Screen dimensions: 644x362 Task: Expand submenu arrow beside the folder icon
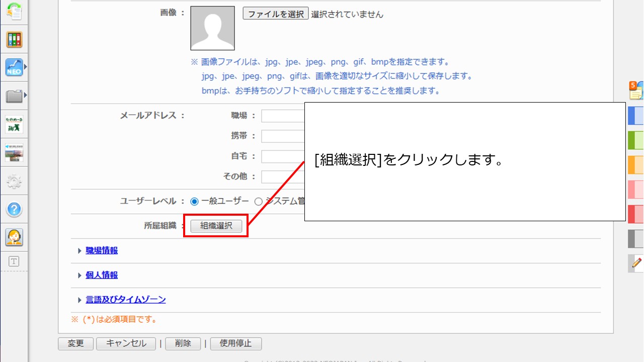26,95
